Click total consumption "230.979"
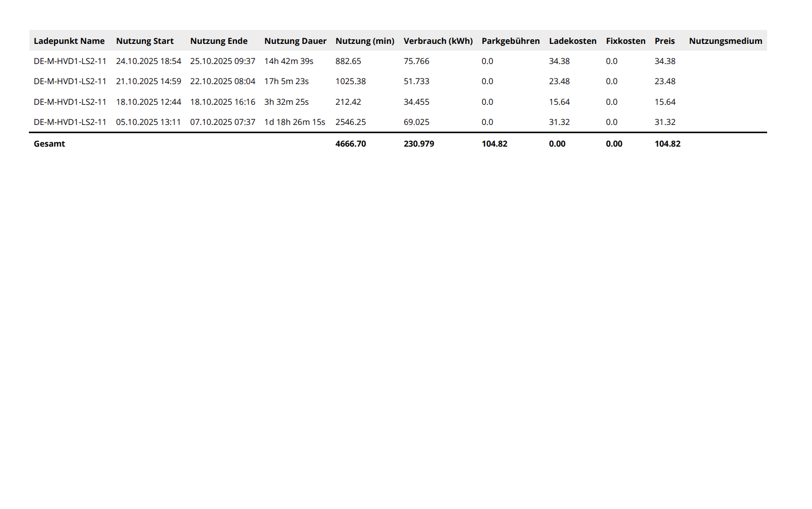 419,144
